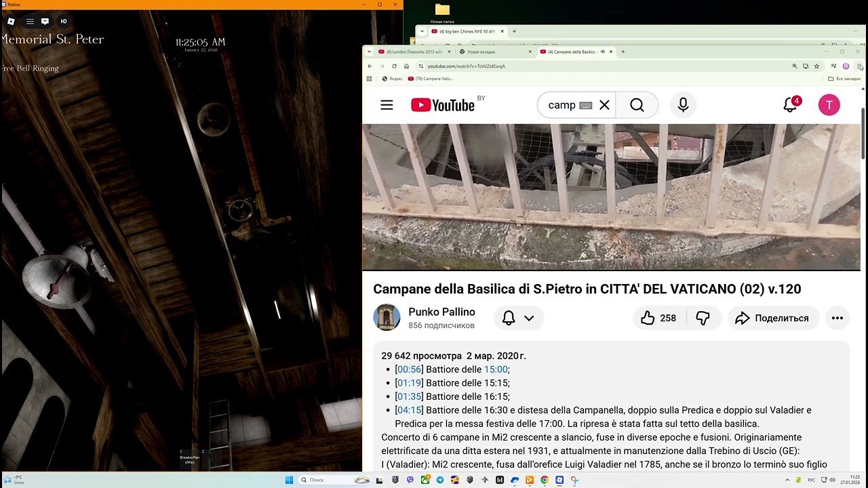The height and width of the screenshot is (488, 868).
Task: Open the Новая папка desktop folder
Action: (x=442, y=14)
